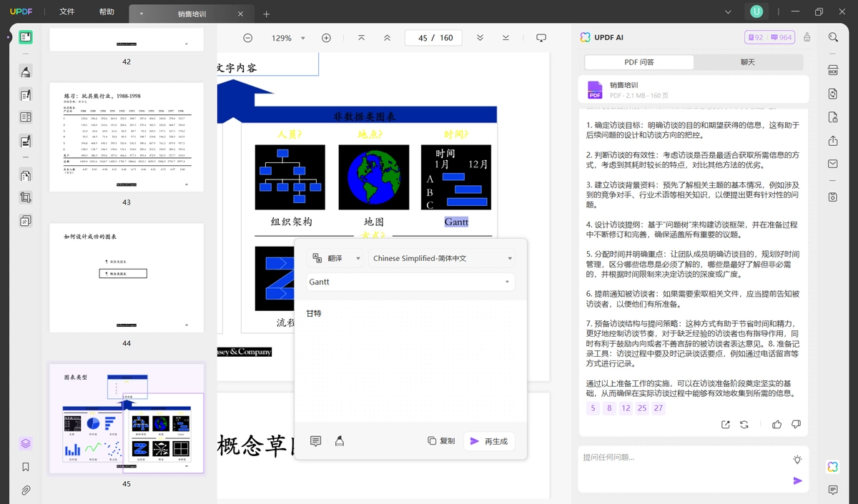Jump to first page arrow icon
The height and width of the screenshot is (504, 858).
(x=361, y=38)
